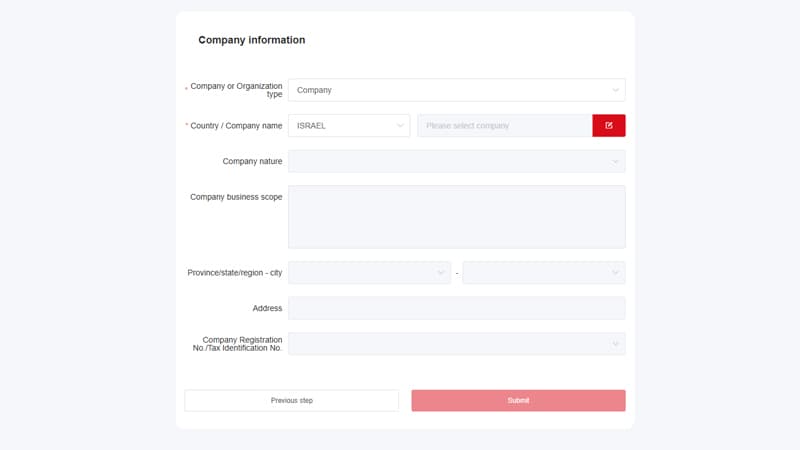Open the country dropdown showing ISRAEL
Screen dimensions: 800x450
(345, 126)
